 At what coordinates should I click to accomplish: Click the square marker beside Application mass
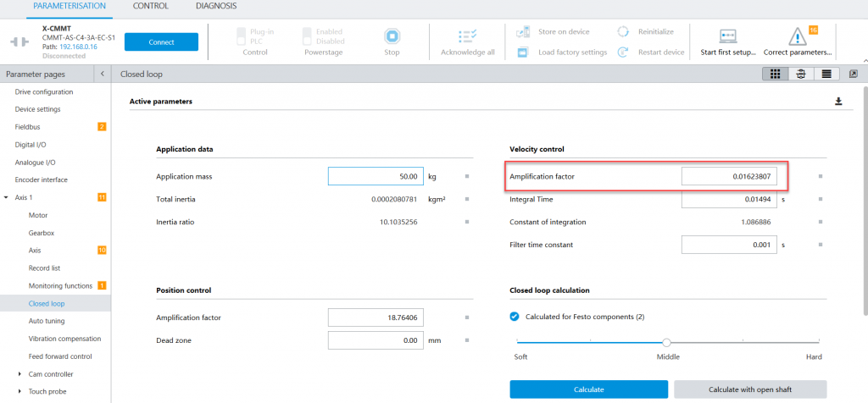467,176
